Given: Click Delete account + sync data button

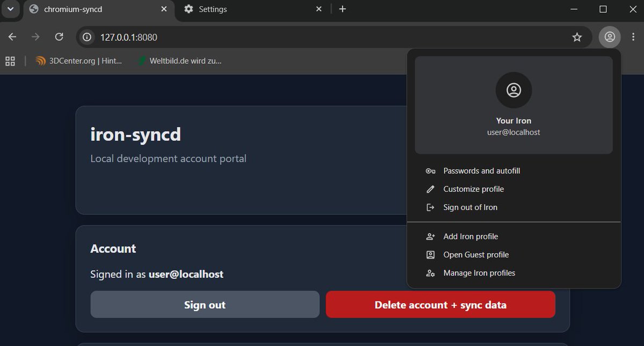Looking at the screenshot, I should point(441,305).
